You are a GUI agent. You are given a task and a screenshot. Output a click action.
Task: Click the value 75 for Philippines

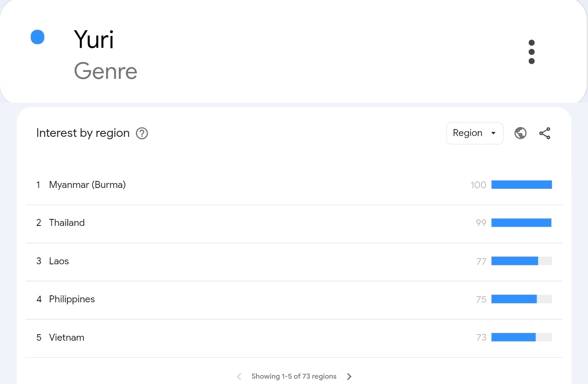click(x=481, y=299)
